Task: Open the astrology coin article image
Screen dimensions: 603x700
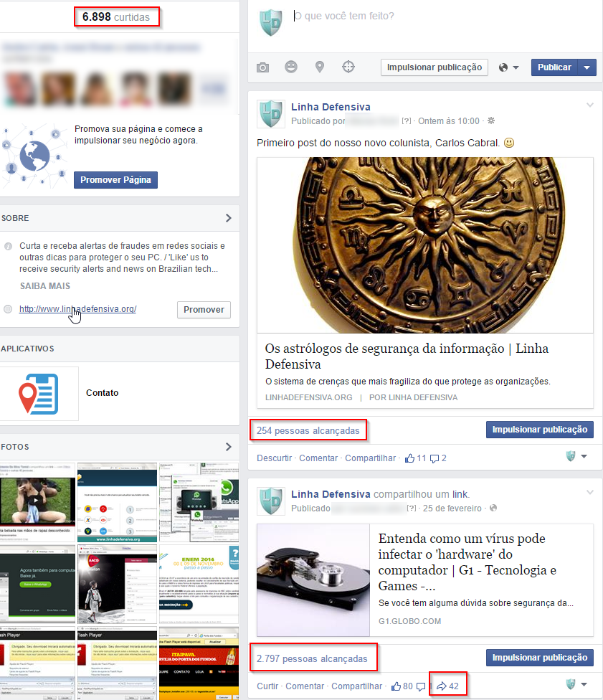Action: [425, 245]
